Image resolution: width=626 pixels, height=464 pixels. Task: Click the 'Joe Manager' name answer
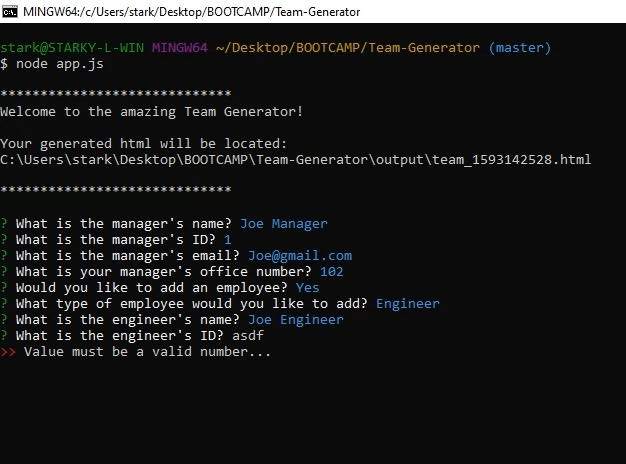tap(283, 224)
